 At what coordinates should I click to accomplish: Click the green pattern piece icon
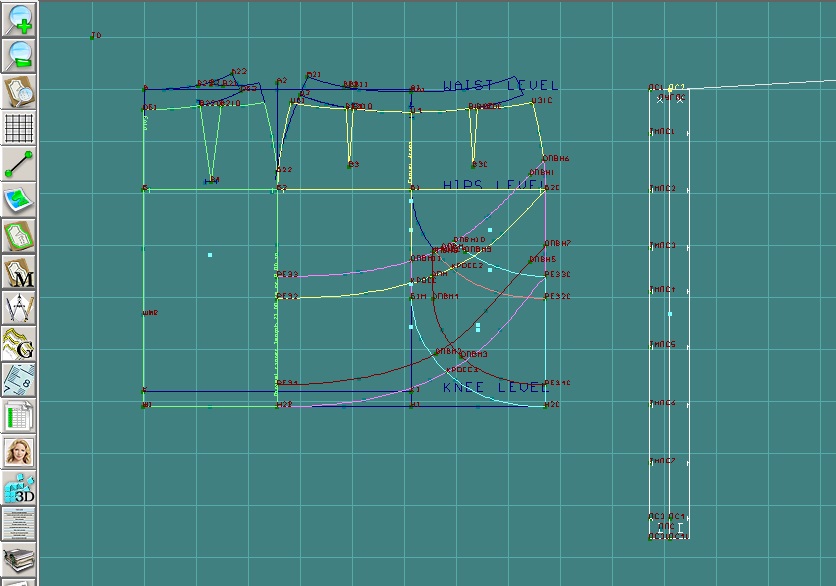coord(19,236)
